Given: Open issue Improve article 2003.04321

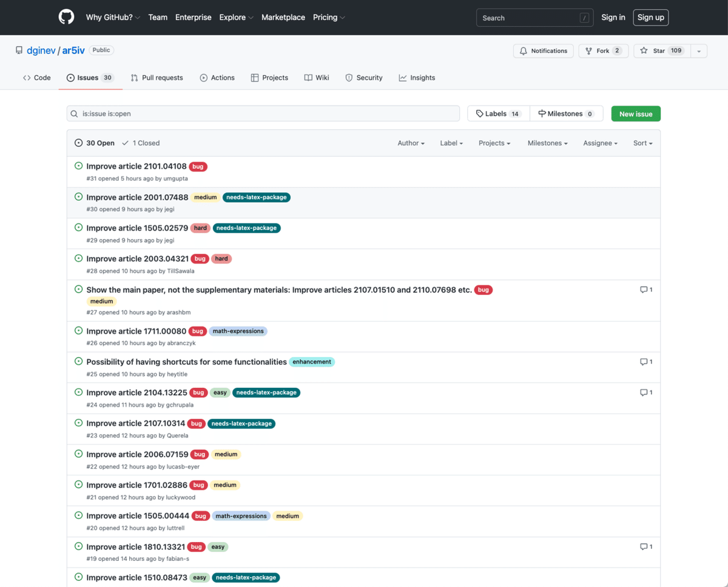Looking at the screenshot, I should tap(137, 259).
